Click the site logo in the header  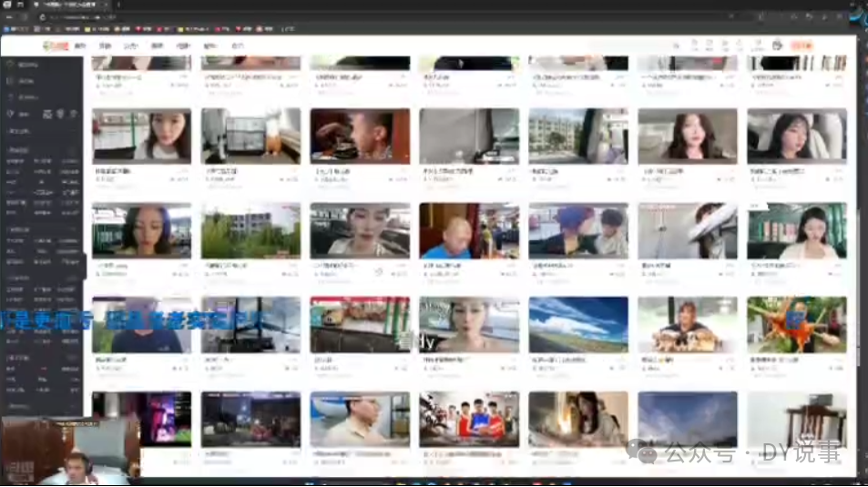point(56,46)
